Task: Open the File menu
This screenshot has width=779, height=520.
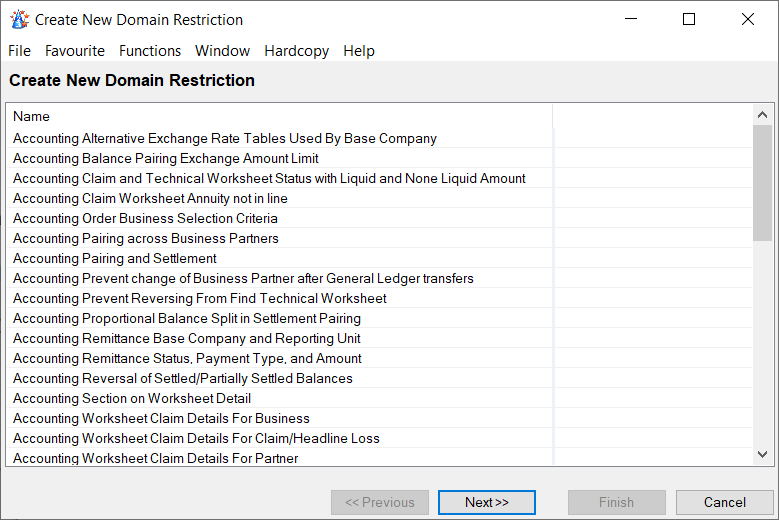Action: [x=19, y=51]
